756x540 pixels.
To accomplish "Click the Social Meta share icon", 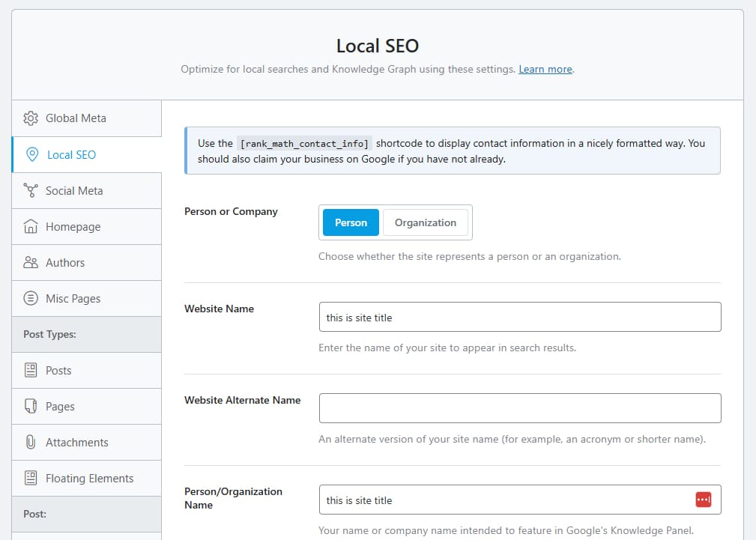I will tap(31, 190).
